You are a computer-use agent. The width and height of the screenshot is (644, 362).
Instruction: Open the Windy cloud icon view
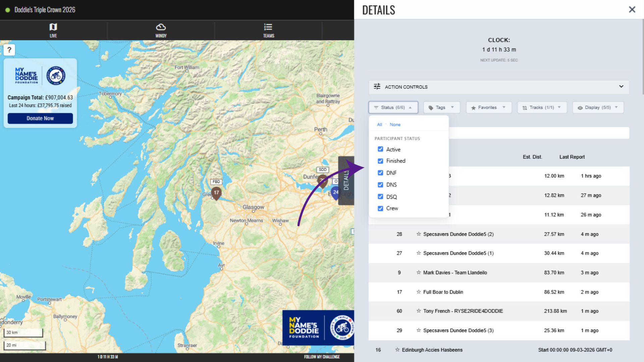coord(161,30)
